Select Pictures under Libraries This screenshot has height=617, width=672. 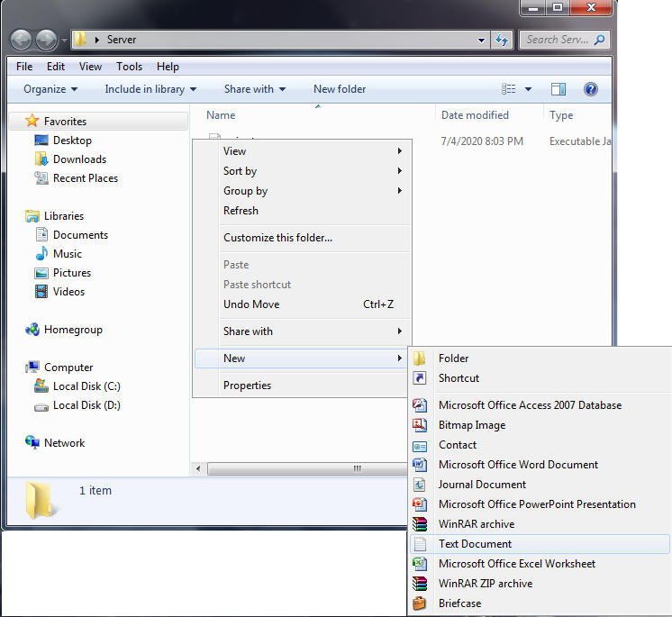[72, 272]
